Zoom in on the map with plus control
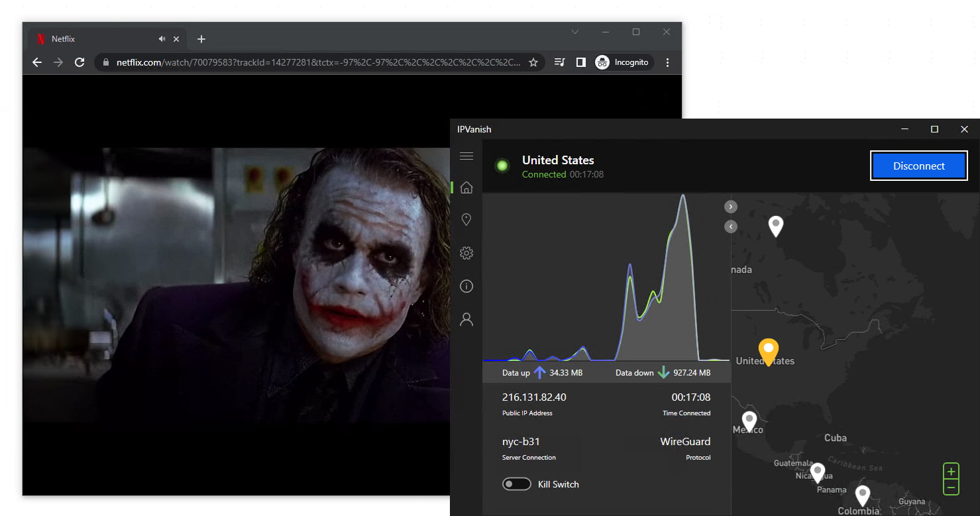The width and height of the screenshot is (980, 516). 951,470
